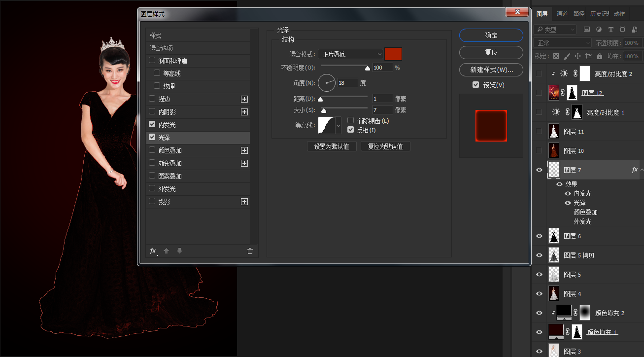This screenshot has width=644, height=357.
Task: Click the 复位 button
Action: 491,52
